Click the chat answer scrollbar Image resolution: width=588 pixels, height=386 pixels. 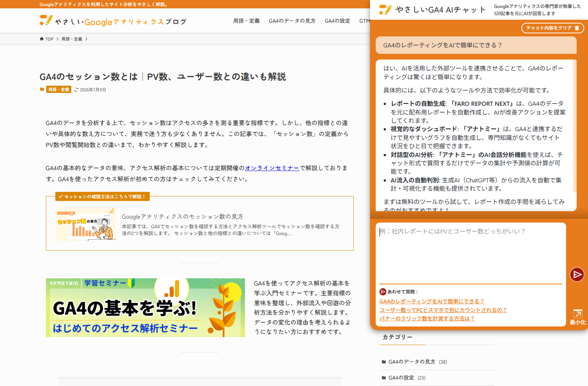(x=575, y=126)
